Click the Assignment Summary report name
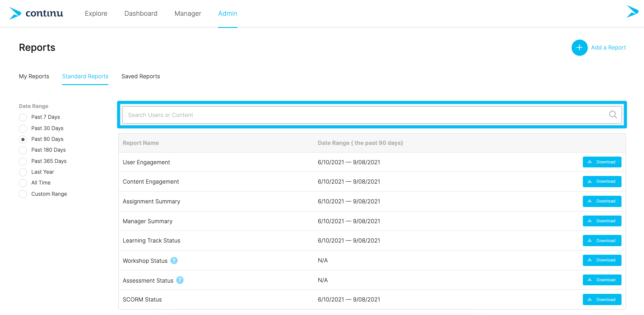Screen dimensions: 644x315 point(151,201)
